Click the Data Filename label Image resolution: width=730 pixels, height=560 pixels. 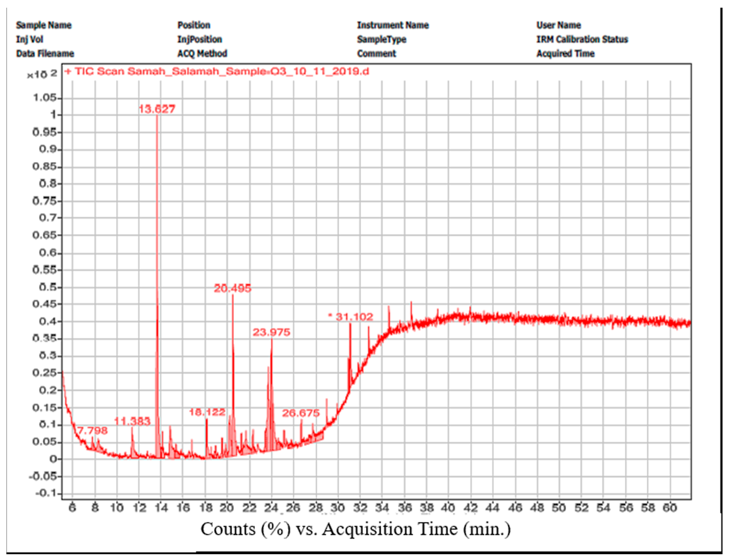point(45,54)
